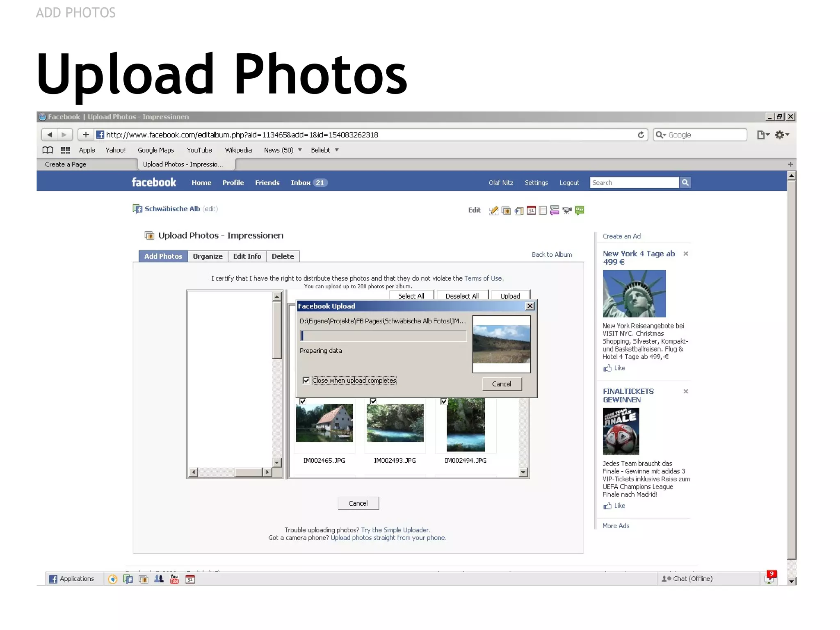Close the New York 4 Tage ad
Image resolution: width=840 pixels, height=630 pixels.
pos(685,254)
